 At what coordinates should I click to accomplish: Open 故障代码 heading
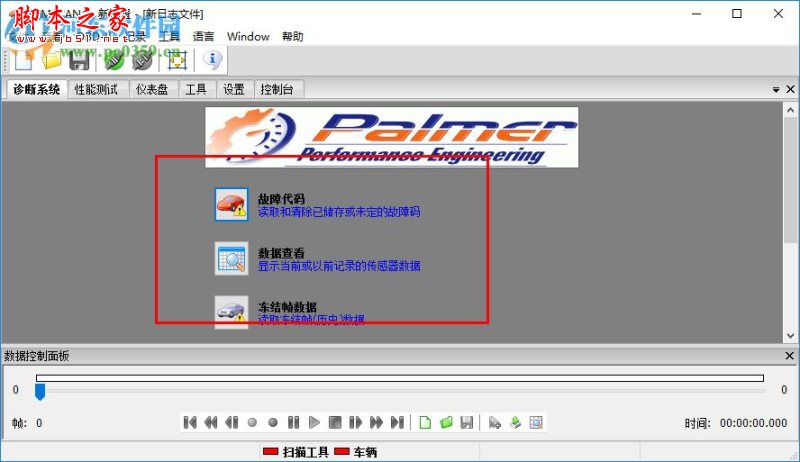click(x=281, y=198)
